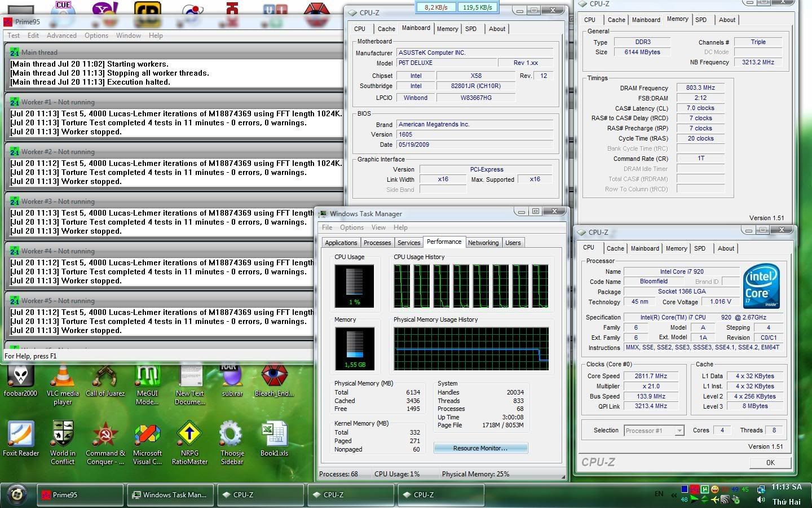Open Processor #1 selection dropdown in CPU-Z
The image size is (812, 508).
coord(679,431)
